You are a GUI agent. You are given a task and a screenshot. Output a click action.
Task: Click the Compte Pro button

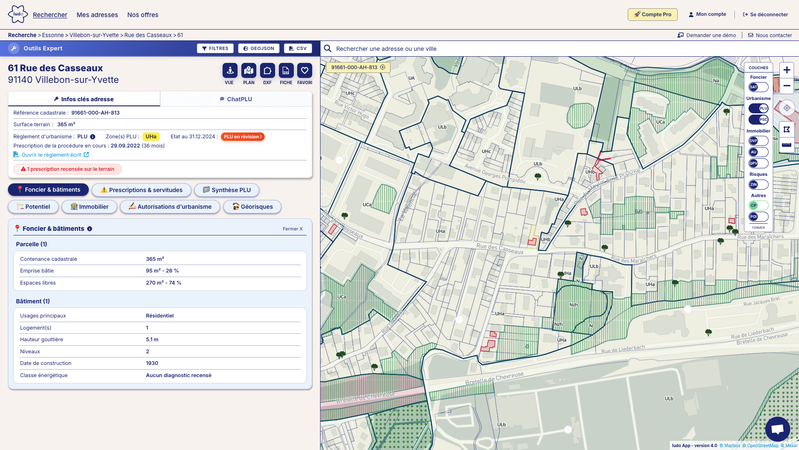point(652,15)
